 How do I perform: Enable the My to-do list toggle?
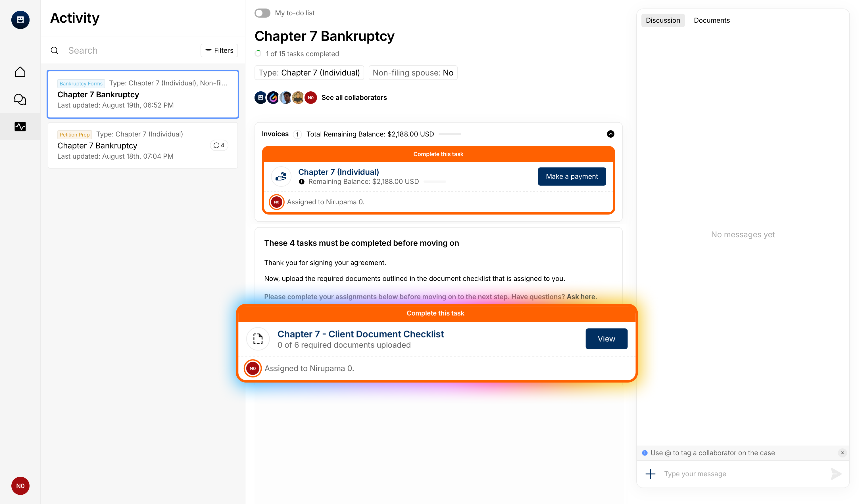pos(262,13)
